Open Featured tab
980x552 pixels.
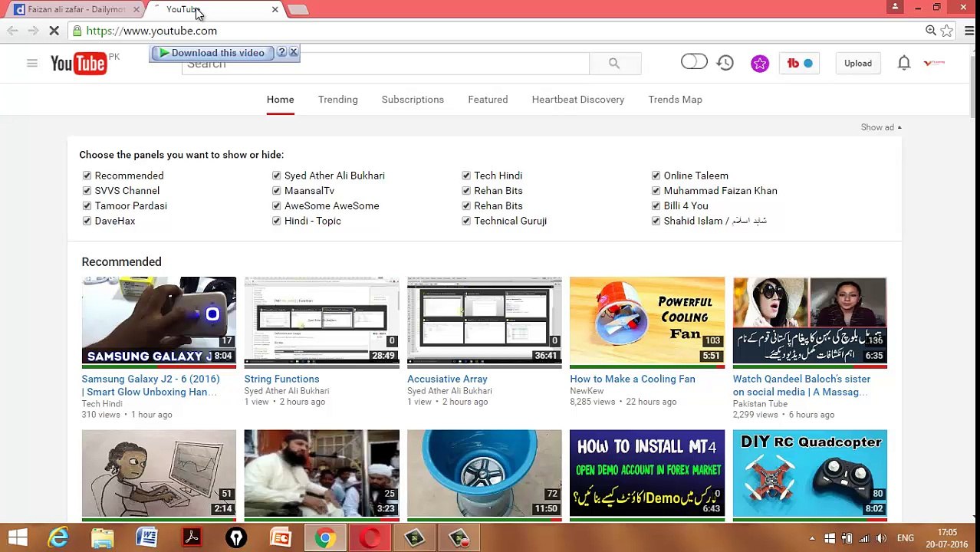coord(488,100)
